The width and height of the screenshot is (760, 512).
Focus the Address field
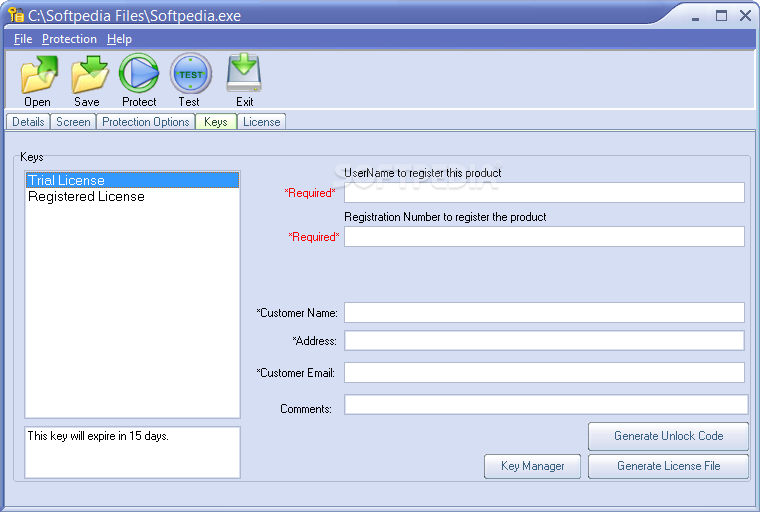(544, 341)
